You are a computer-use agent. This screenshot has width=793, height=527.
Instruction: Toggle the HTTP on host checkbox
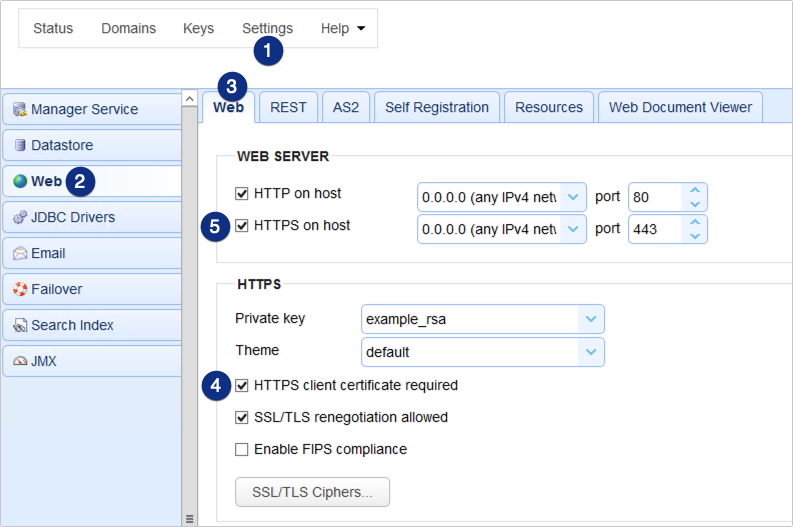[242, 193]
